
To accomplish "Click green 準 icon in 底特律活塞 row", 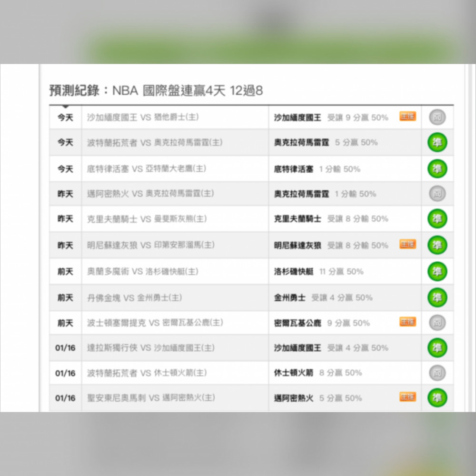I will 437,169.
